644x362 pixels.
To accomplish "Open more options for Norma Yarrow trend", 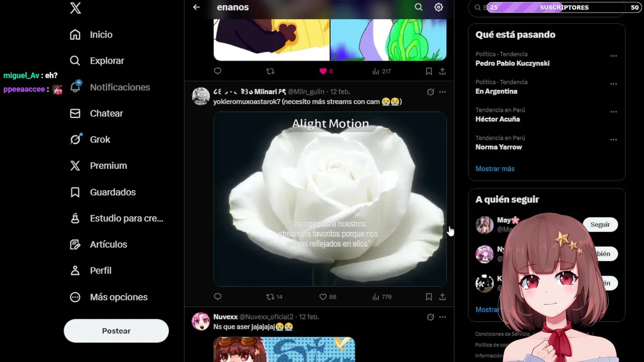I will [613, 140].
